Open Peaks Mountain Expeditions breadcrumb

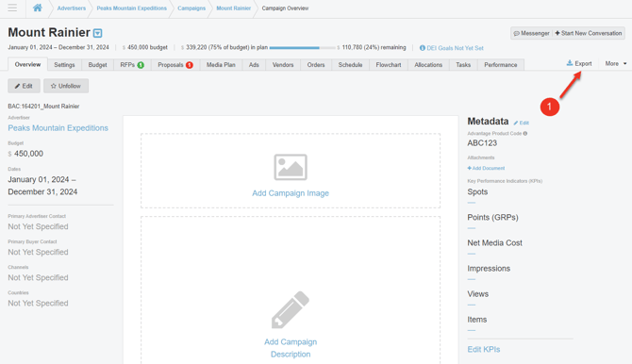pyautogui.click(x=132, y=8)
